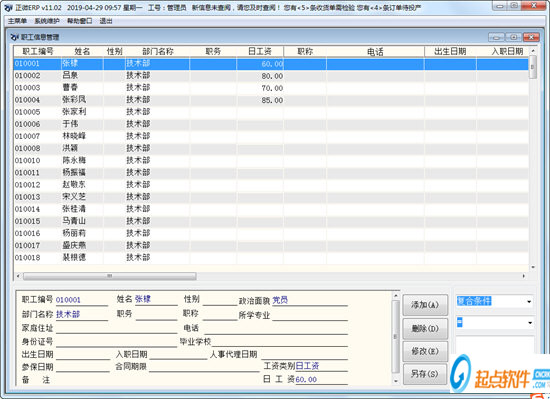Click the 另存(S) button
This screenshot has height=399, width=550.
click(x=425, y=374)
